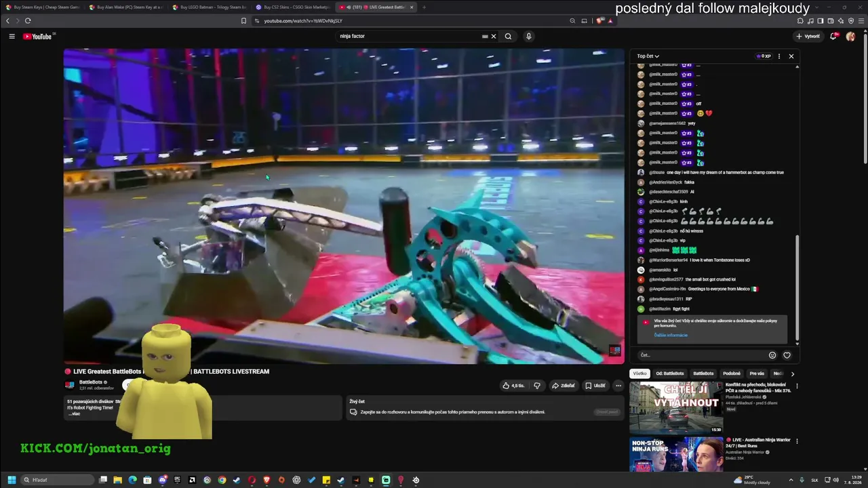The image size is (868, 488).
Task: Expand the Top čet dropdown
Action: [x=648, y=56]
